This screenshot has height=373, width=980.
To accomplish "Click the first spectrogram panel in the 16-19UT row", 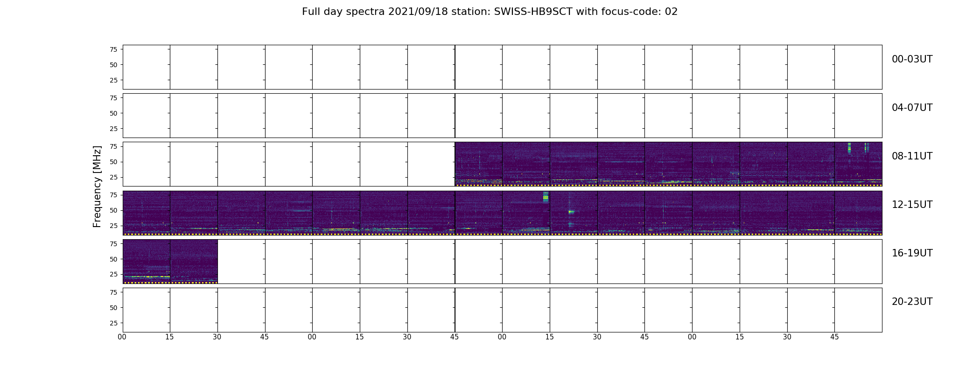I will (x=147, y=262).
